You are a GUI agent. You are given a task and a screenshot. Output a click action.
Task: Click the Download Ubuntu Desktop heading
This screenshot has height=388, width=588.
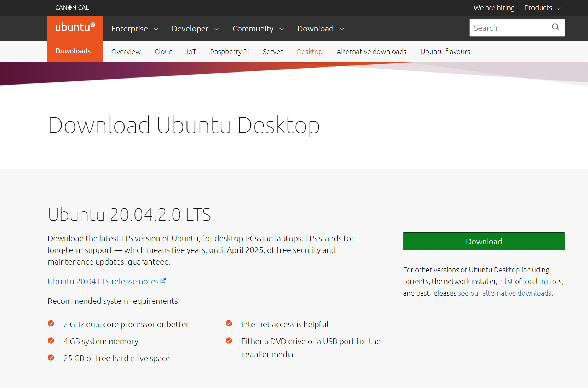tap(184, 125)
